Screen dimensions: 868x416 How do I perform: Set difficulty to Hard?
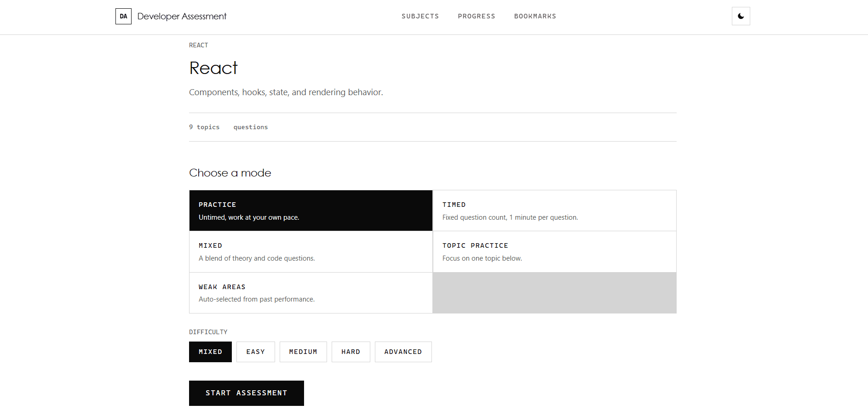351,352
